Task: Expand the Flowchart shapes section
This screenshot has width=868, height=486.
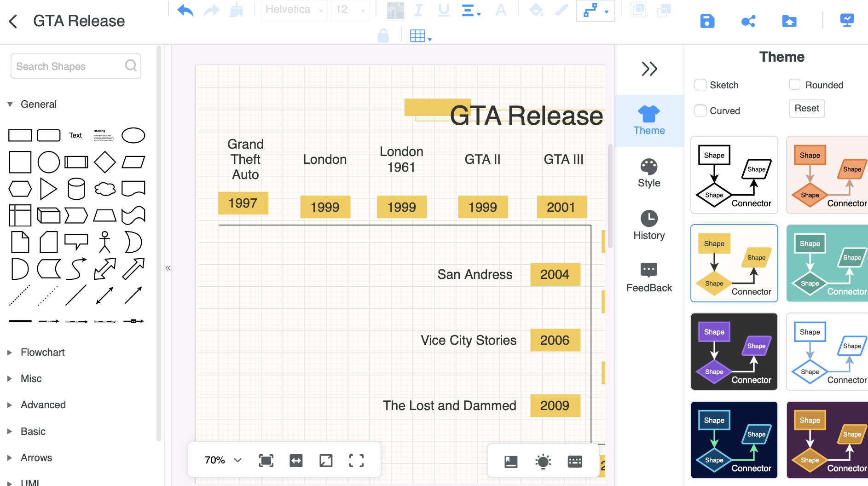Action: pos(10,353)
